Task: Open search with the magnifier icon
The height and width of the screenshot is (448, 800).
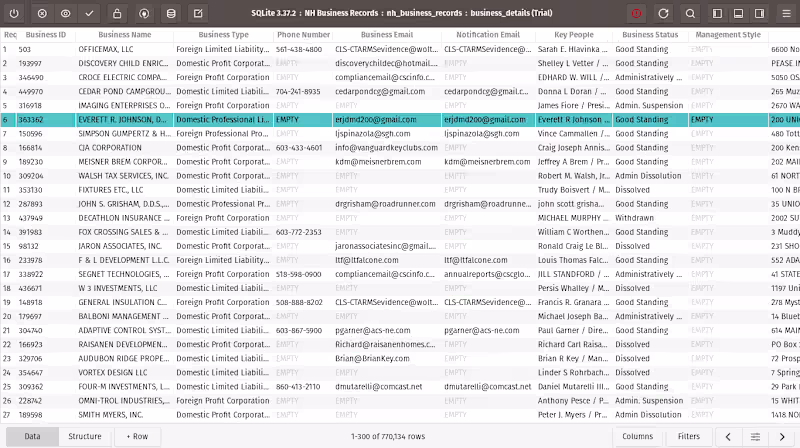Action: (690, 14)
